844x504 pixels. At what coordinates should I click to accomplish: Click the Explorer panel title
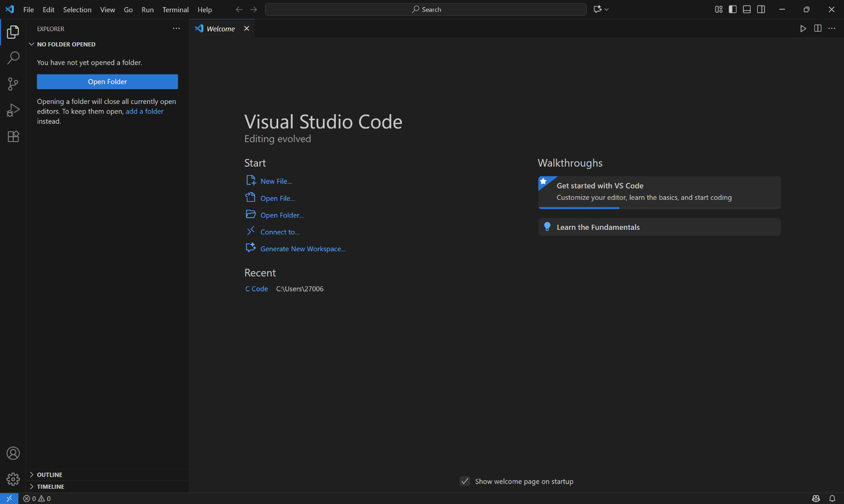pos(51,29)
